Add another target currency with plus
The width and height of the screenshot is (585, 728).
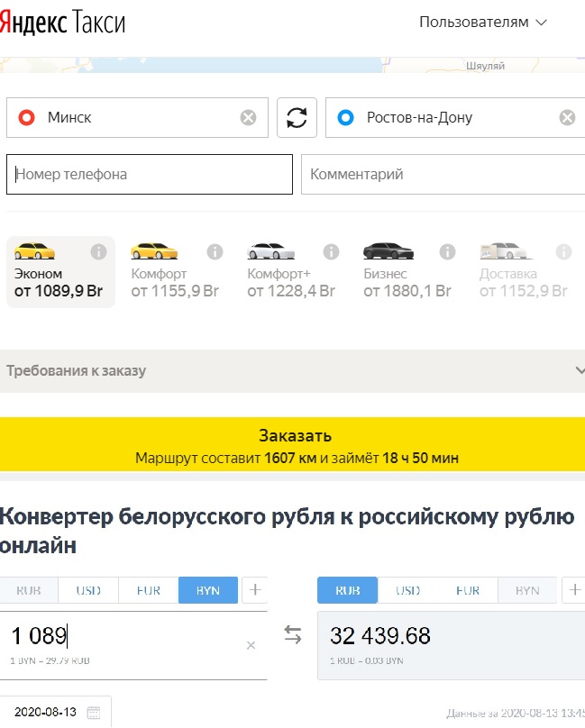[574, 589]
